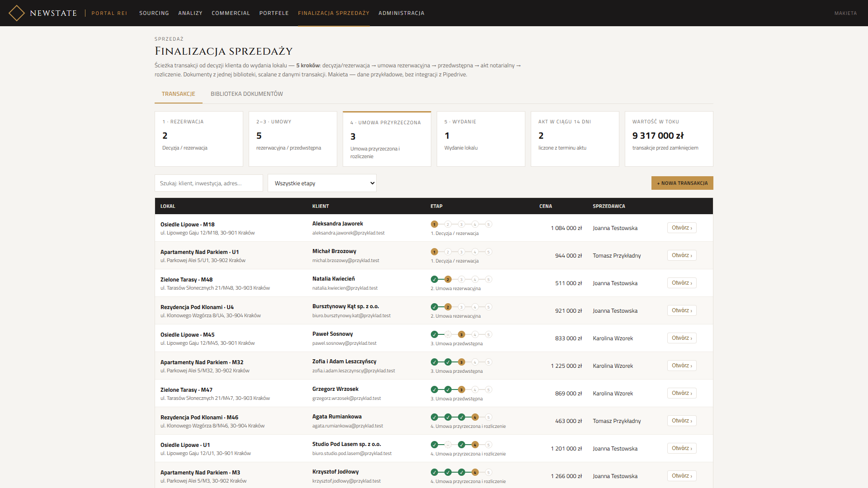Click Otwórz for Zielone Tarasy M47

click(x=682, y=393)
